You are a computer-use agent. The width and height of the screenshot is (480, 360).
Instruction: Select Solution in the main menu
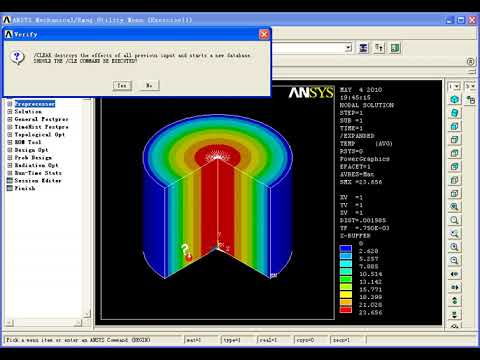click(x=28, y=111)
